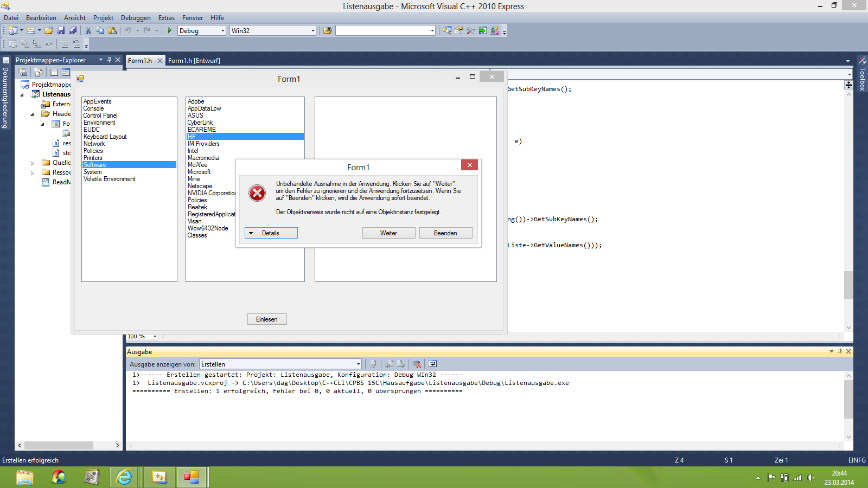Click the Copy toolbar icon
The image size is (868, 488).
tap(100, 30)
